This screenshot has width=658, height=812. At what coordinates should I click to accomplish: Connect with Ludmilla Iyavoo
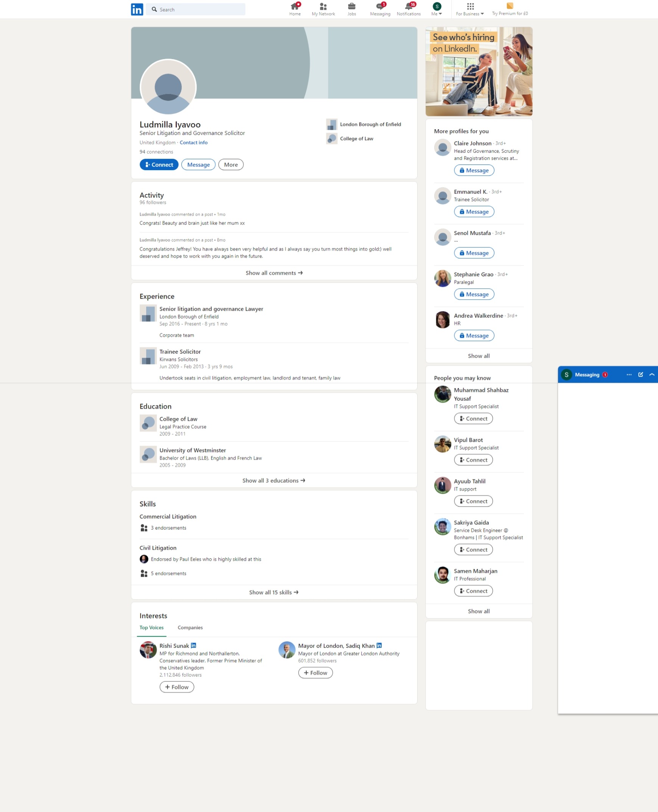(x=159, y=164)
